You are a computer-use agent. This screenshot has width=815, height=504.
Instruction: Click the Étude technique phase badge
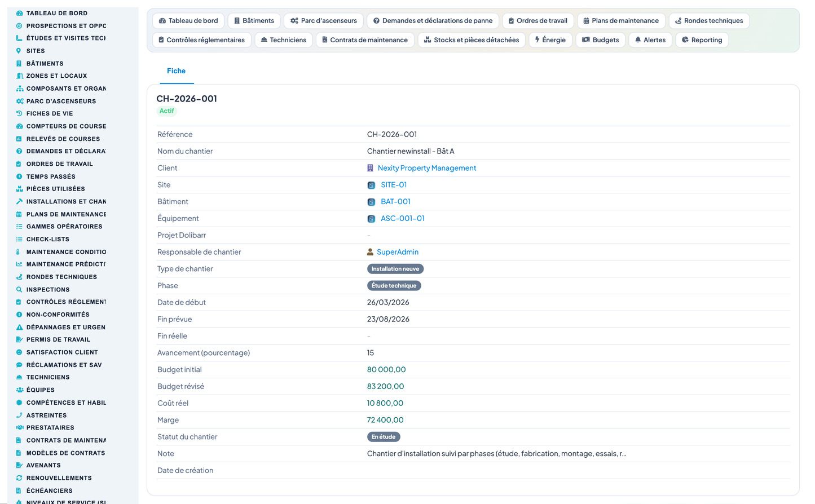[394, 286]
